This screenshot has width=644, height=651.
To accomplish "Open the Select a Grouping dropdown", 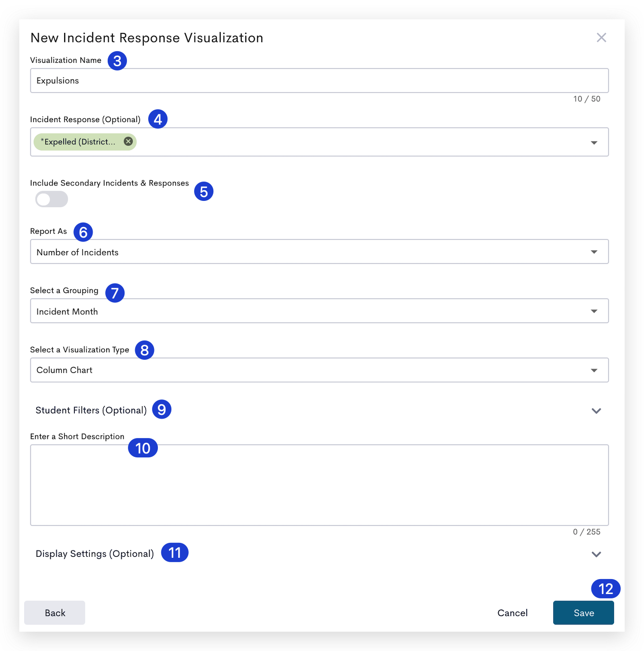I will pos(319,311).
